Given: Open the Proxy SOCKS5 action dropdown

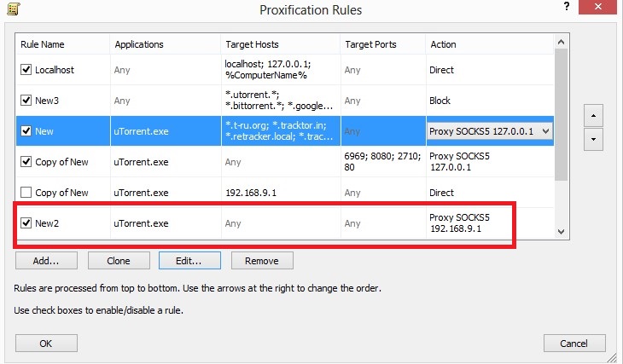Looking at the screenshot, I should [546, 131].
